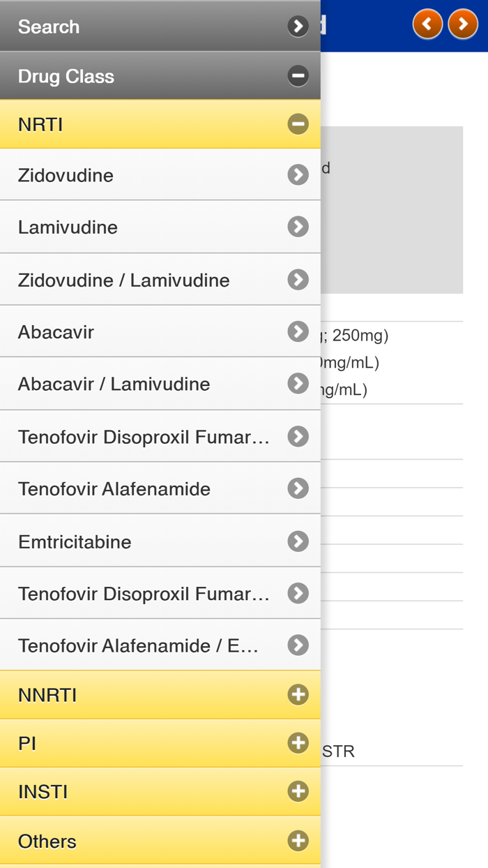
Task: Expand the PI drug class
Action: (298, 743)
